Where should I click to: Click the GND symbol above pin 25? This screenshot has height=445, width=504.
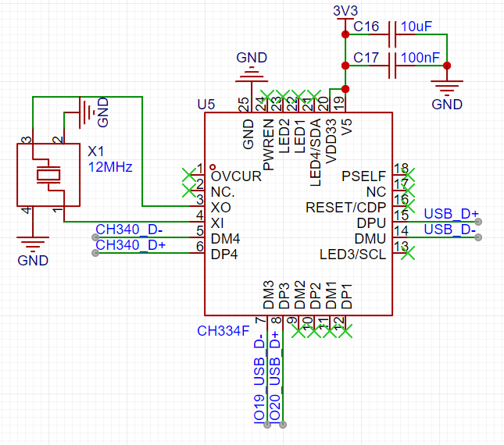pyautogui.click(x=252, y=76)
